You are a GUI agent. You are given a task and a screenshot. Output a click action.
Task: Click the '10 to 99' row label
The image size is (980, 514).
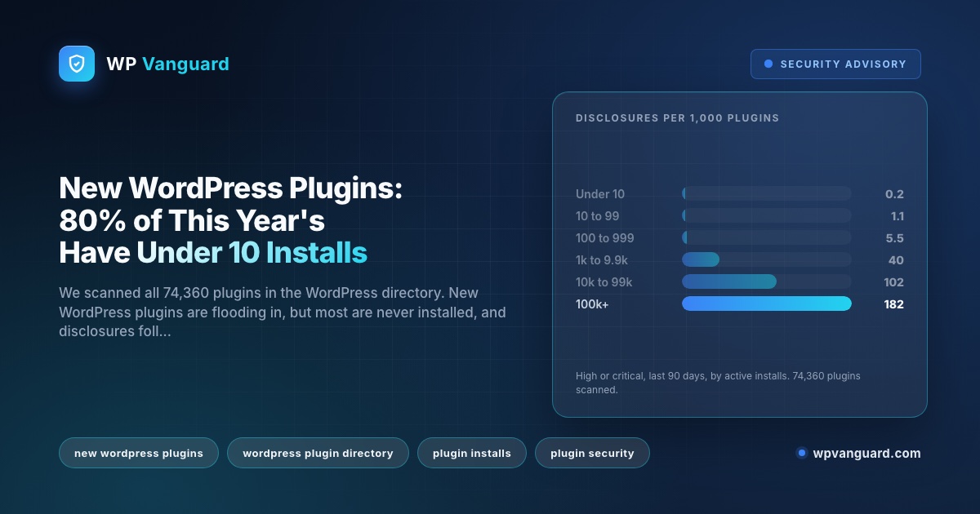[x=597, y=216]
